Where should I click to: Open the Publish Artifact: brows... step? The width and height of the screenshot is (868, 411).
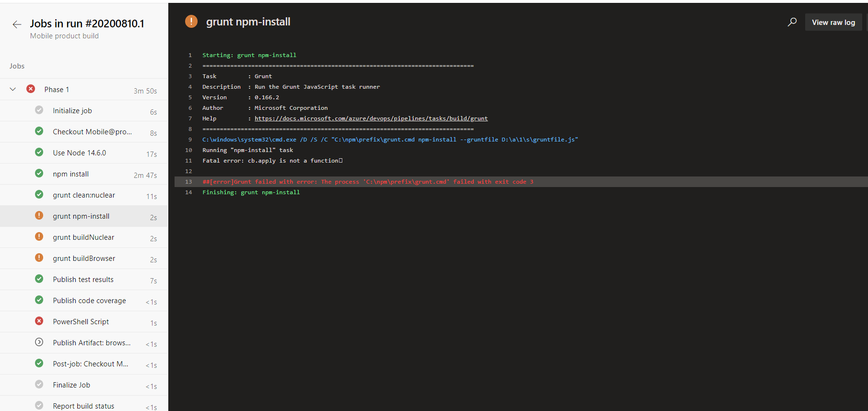point(84,343)
